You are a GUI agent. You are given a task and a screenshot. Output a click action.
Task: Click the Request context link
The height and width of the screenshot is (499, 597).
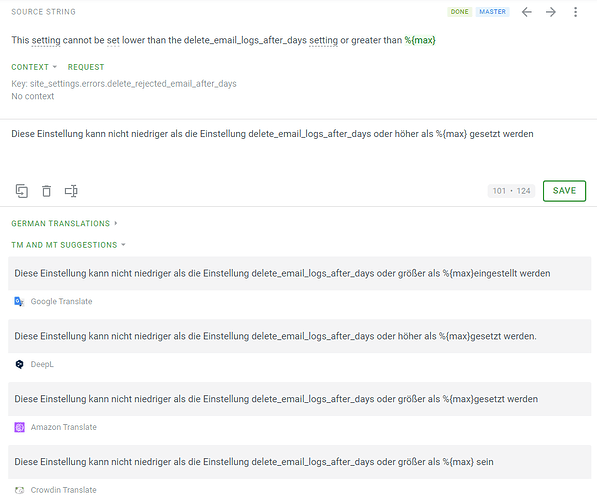point(86,67)
